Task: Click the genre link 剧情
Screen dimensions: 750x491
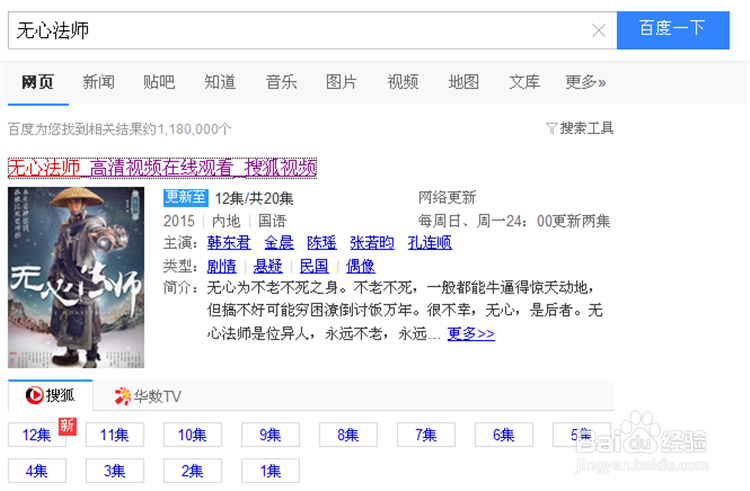Action: pyautogui.click(x=221, y=266)
